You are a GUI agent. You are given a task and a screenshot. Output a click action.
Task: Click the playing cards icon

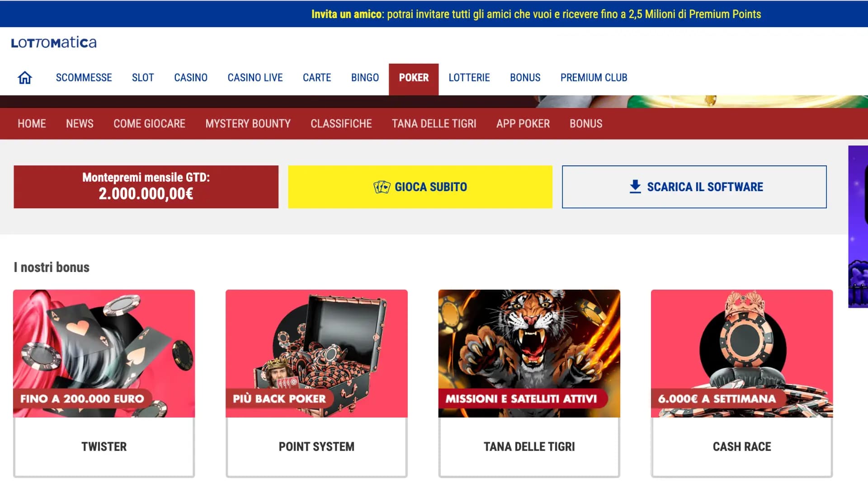[382, 187]
